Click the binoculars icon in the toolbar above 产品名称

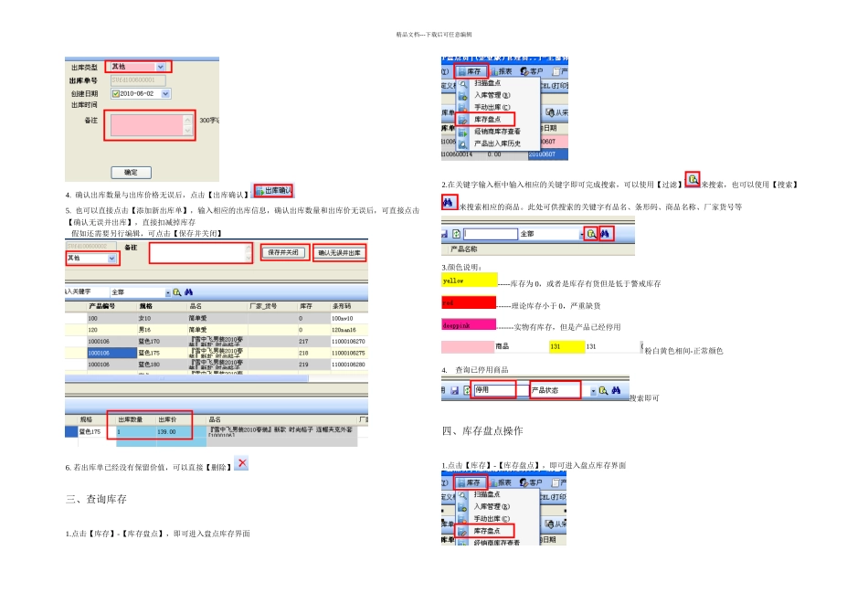pyautogui.click(x=605, y=234)
